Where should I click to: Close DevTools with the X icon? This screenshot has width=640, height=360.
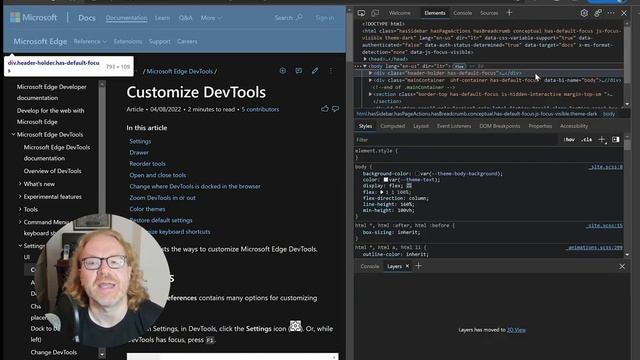coord(624,13)
